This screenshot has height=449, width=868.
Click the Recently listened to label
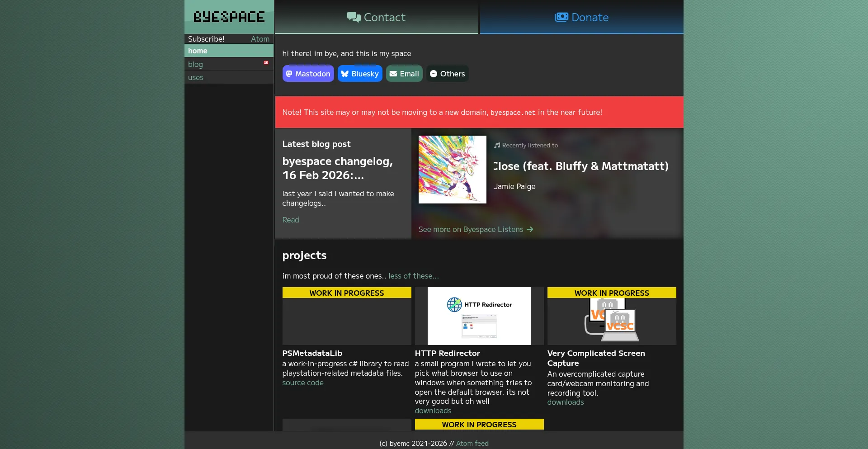(530, 145)
